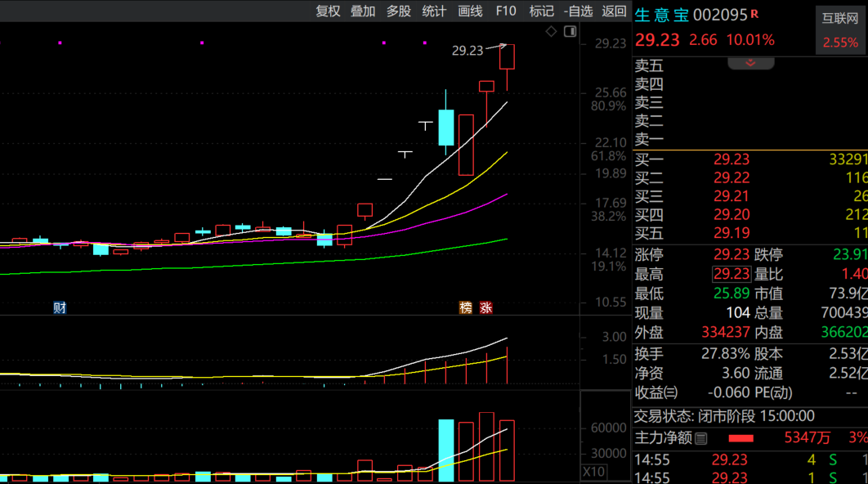The width and height of the screenshot is (868, 484).
Task: Click the 主力净额 red bar indicator
Action: coord(740,438)
